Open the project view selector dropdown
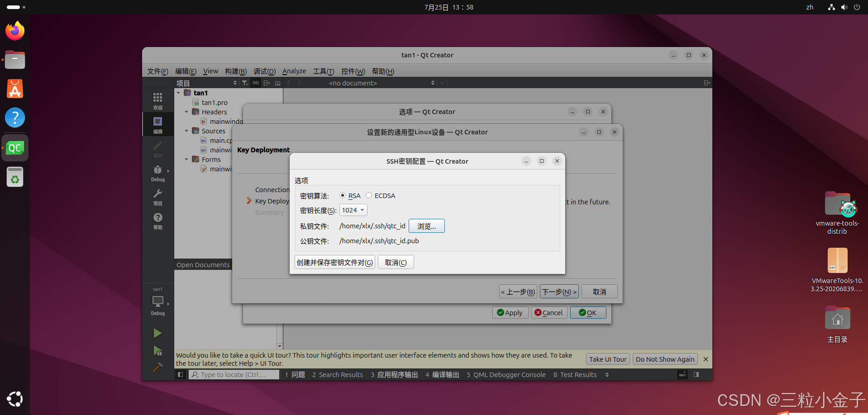 tap(207, 83)
